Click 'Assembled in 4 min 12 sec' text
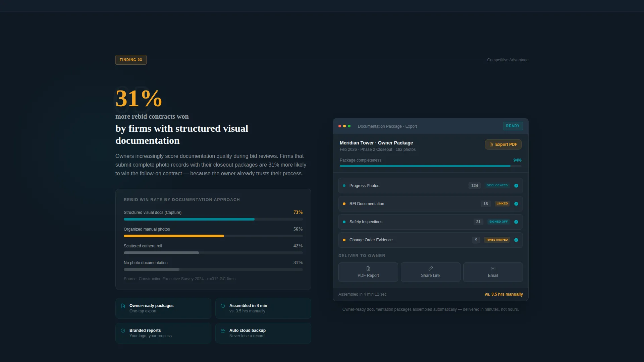644x362 pixels. (362, 294)
